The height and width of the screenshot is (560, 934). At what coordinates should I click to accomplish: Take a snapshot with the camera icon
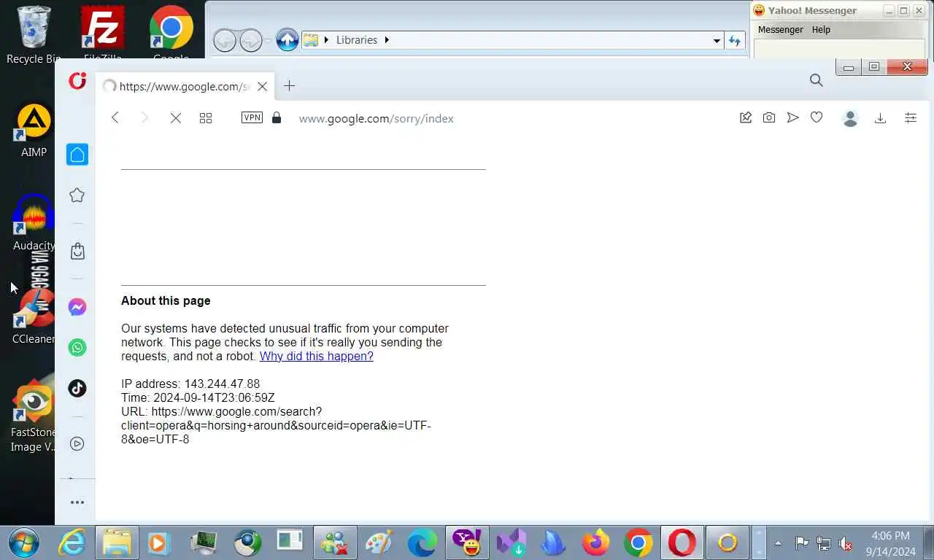tap(769, 117)
